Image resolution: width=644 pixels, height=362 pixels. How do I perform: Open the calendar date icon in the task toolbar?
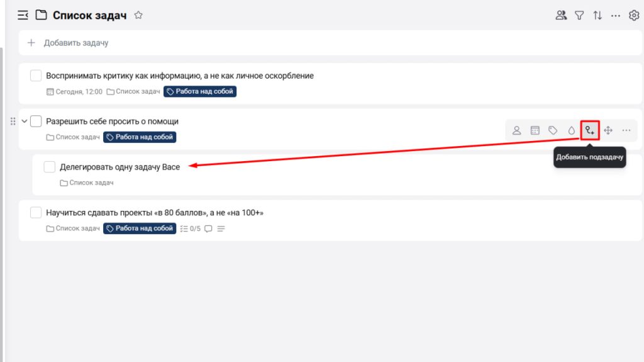point(535,130)
